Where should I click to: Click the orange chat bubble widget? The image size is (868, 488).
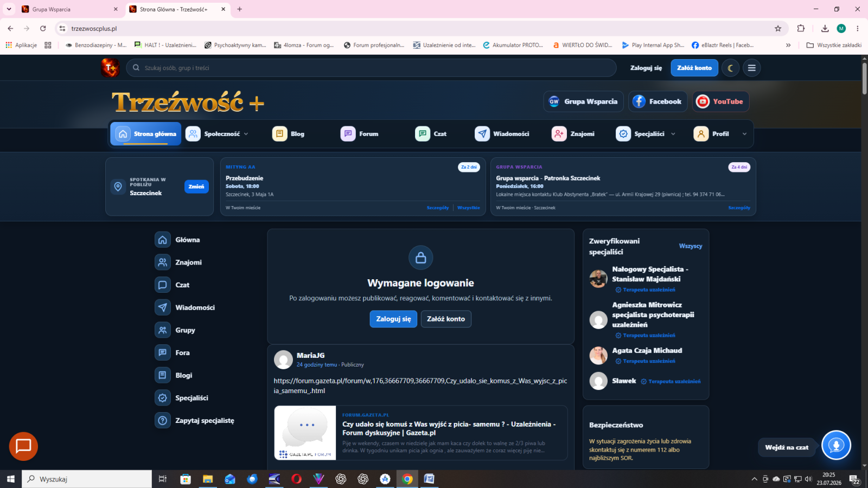coord(23,446)
